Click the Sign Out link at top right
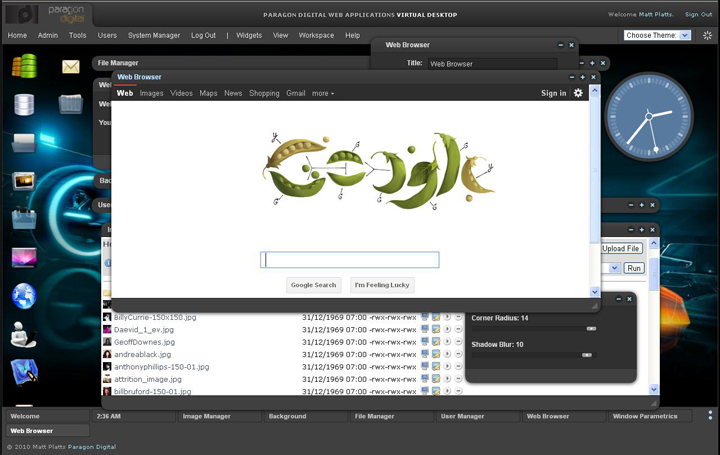This screenshot has width=720, height=455. click(x=699, y=14)
